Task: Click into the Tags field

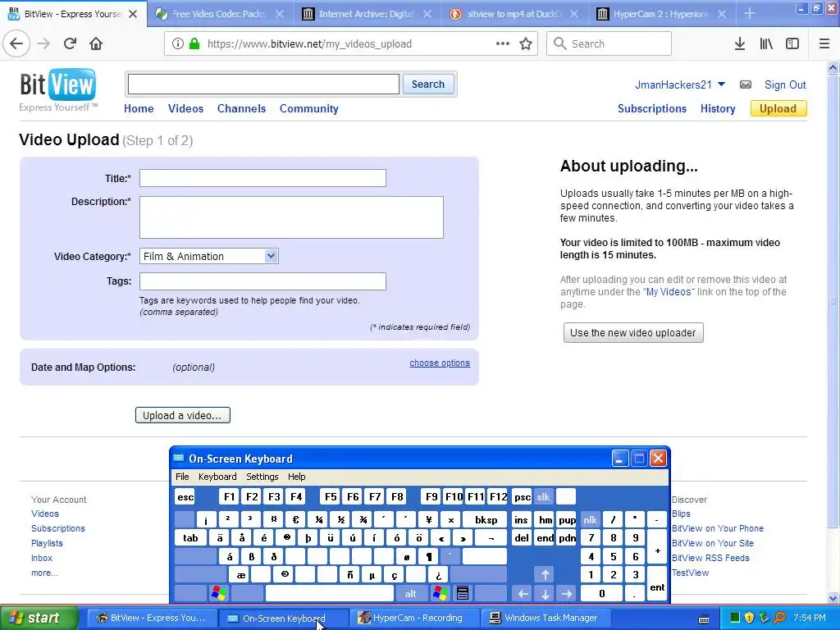Action: [262, 281]
